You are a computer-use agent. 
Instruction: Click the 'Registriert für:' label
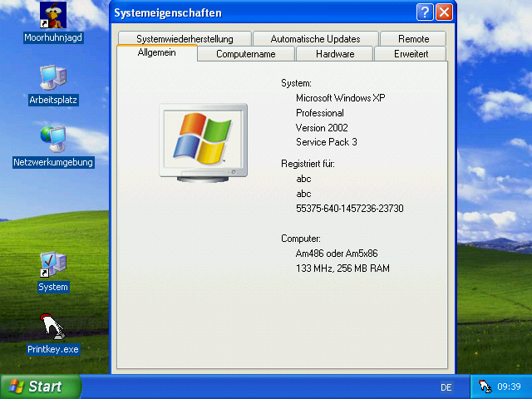point(308,164)
